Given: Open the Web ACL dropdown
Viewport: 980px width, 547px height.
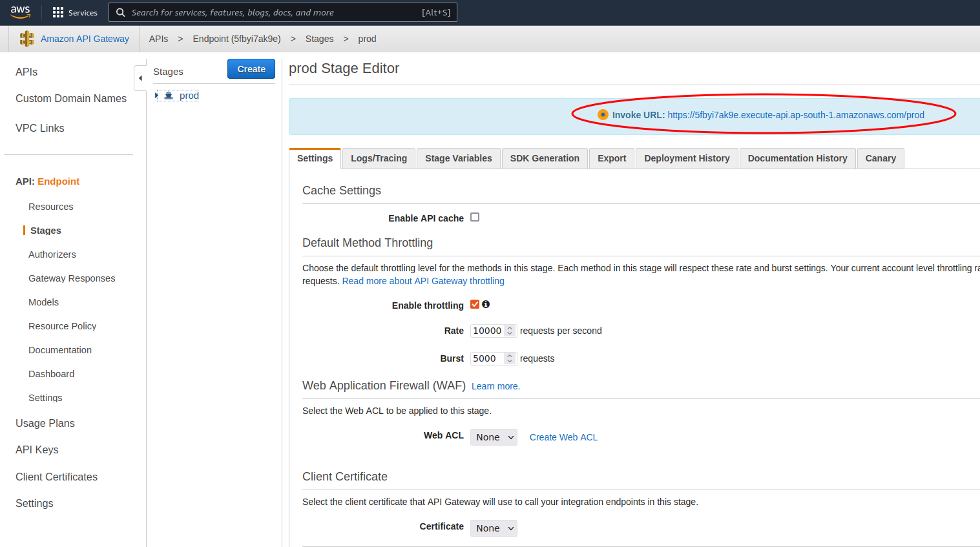Looking at the screenshot, I should (494, 437).
